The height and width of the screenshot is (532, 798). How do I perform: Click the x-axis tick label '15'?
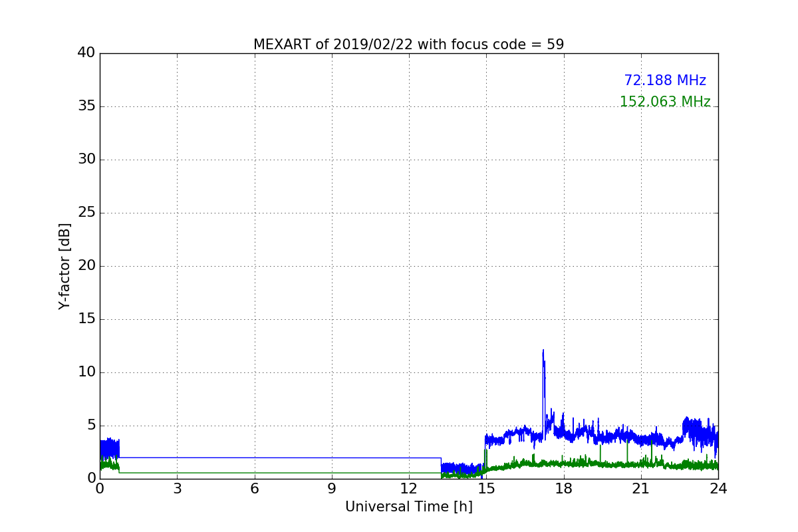click(x=486, y=489)
